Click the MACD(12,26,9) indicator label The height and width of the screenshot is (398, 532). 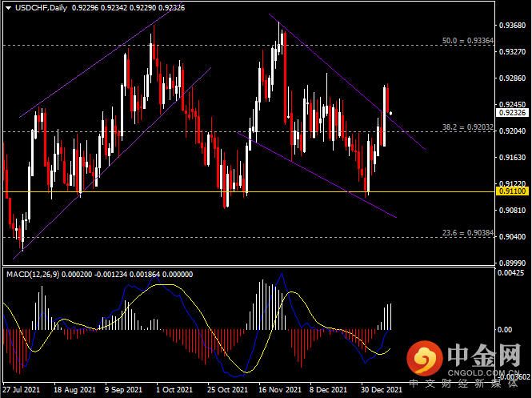click(30, 275)
